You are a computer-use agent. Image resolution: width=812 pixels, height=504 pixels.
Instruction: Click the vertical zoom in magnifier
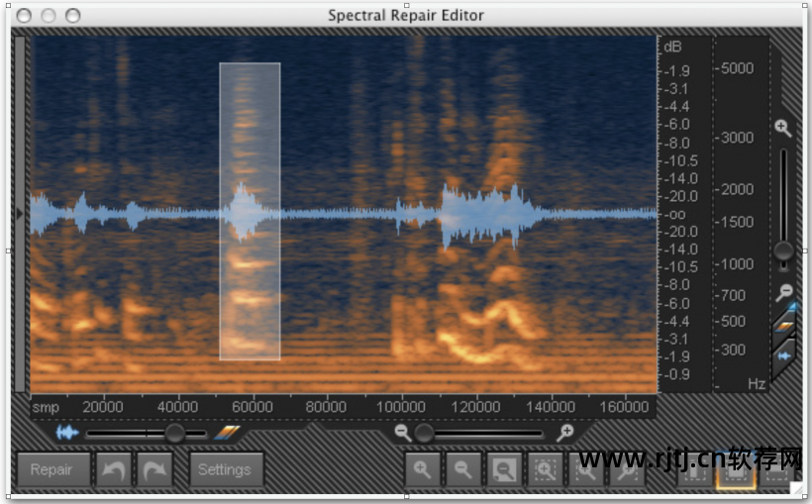783,128
